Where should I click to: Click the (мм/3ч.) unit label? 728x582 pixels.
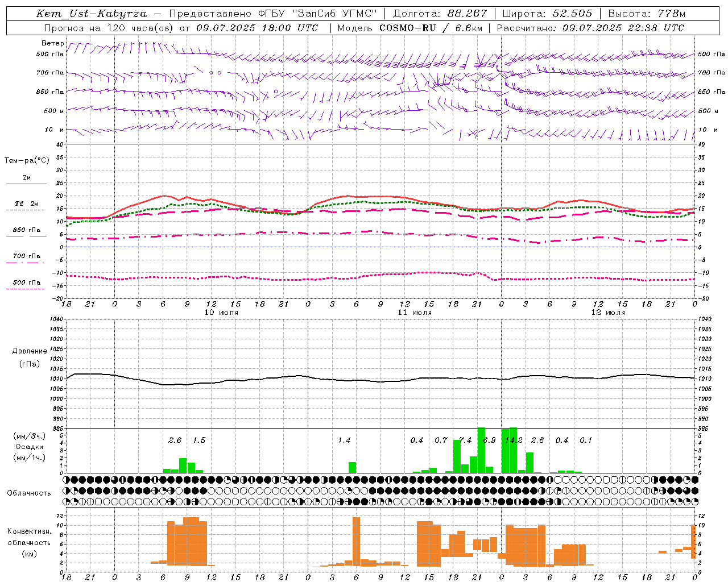29,436
